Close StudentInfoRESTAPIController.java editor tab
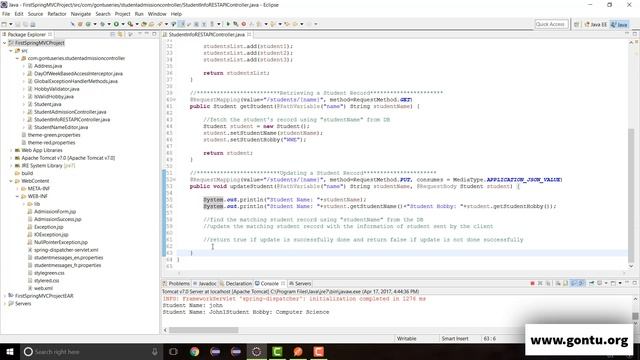This screenshot has width=640, height=360. 249,34
